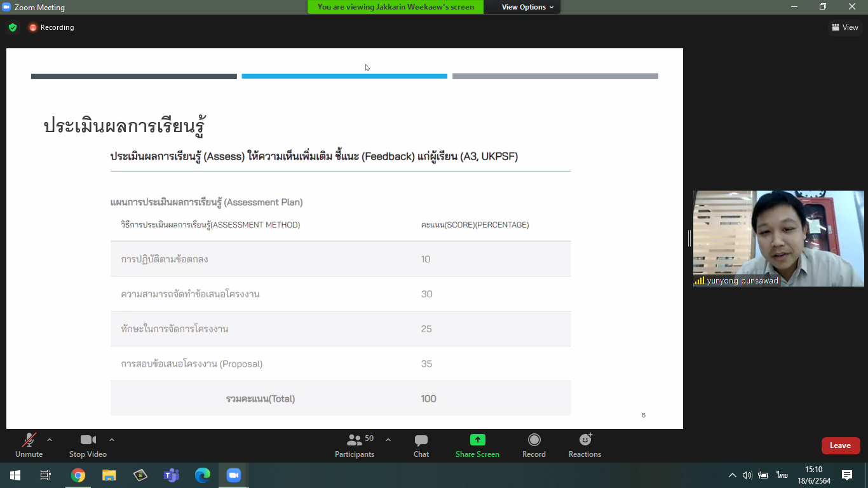Image resolution: width=868 pixels, height=488 pixels.
Task: Leave the meeting
Action: coord(840,445)
